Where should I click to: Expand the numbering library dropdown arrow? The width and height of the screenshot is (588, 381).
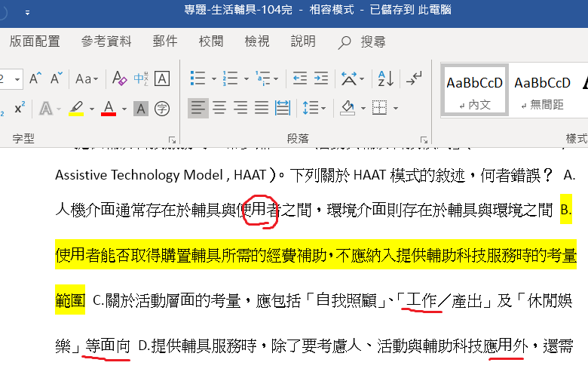[247, 78]
